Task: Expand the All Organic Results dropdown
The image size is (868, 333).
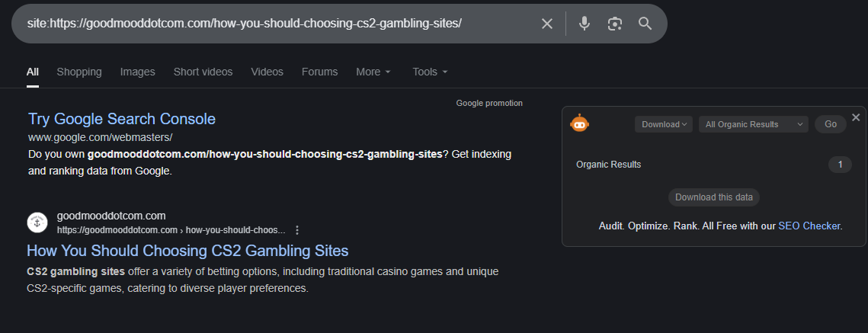Action: pyautogui.click(x=753, y=124)
